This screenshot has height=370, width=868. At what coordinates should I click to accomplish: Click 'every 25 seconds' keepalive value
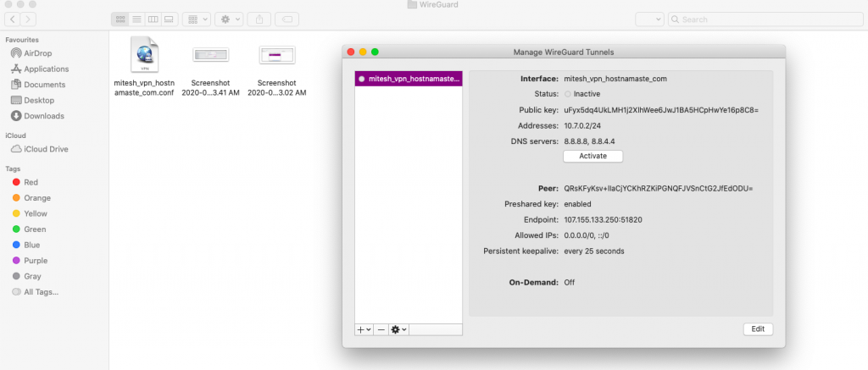(594, 251)
